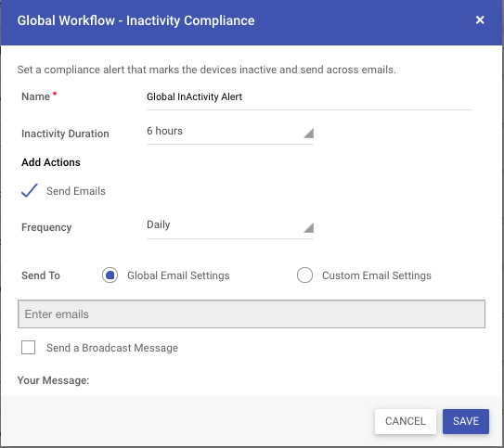Select the Global Email Settings radio button
Viewport: 504px width, 448px height.
tap(110, 275)
